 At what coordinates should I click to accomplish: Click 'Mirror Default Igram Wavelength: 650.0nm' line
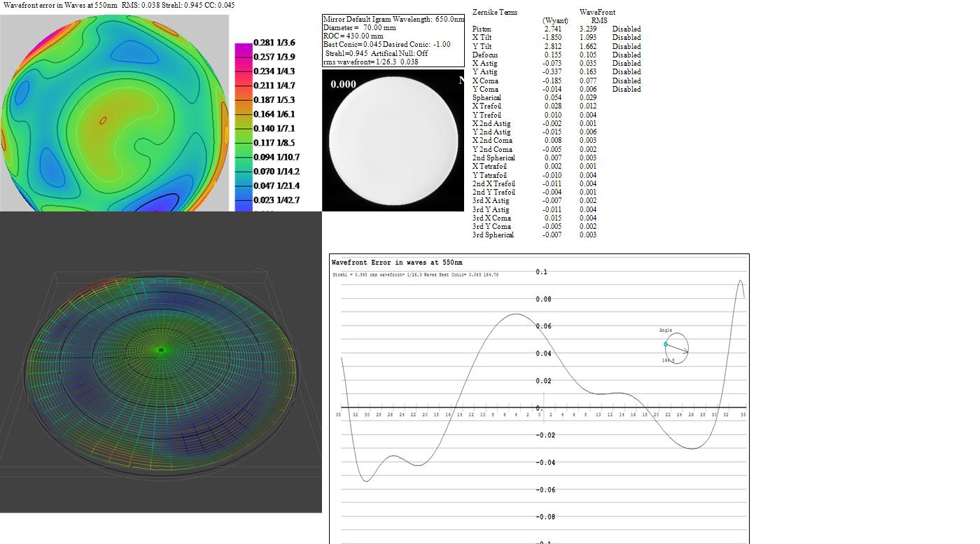393,20
